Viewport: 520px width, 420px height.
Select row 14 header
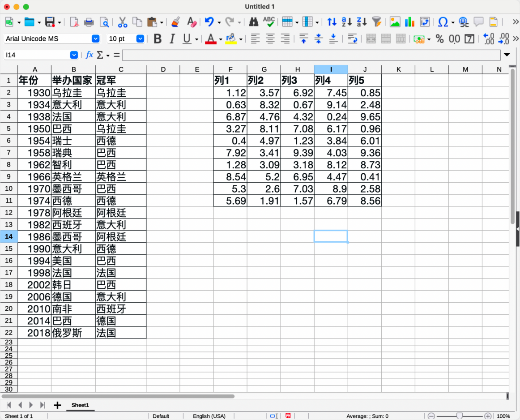tap(9, 236)
